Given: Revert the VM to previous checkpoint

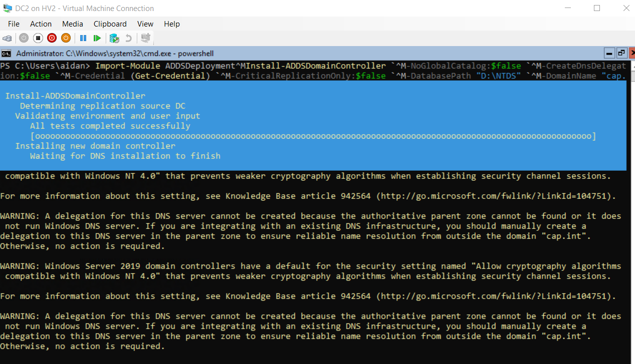Looking at the screenshot, I should 128,38.
